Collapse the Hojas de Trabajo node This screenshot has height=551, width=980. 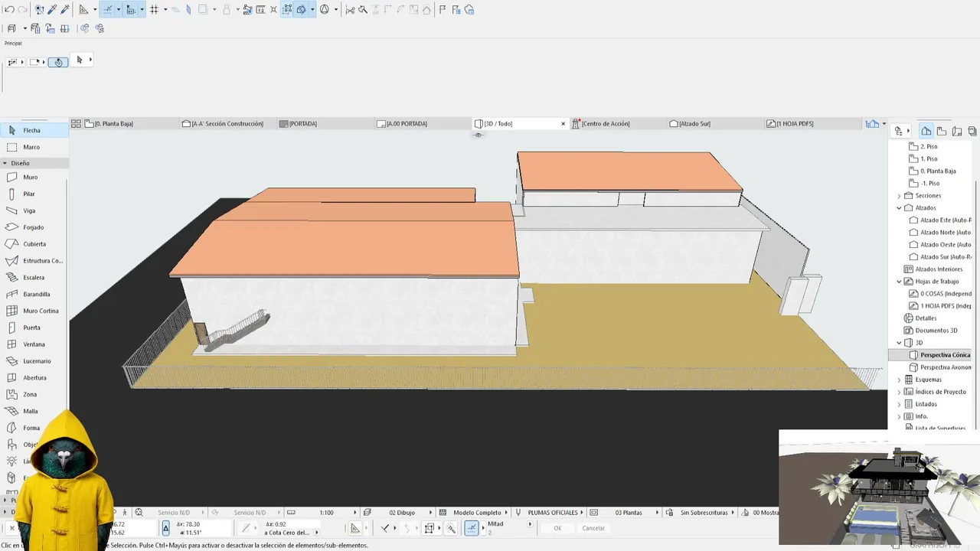click(x=900, y=282)
